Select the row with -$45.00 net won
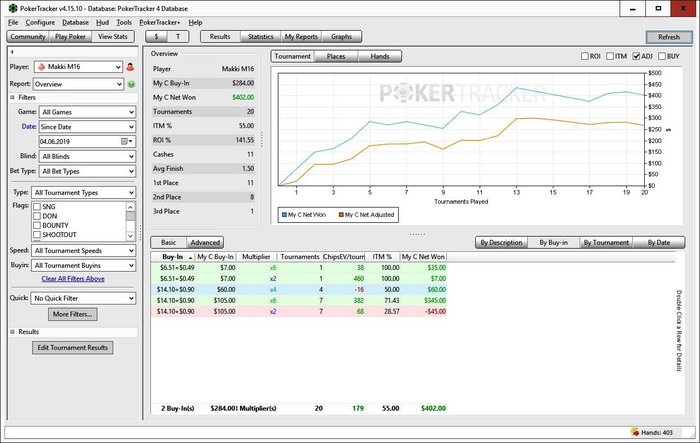Image resolution: width=700 pixels, height=443 pixels. (x=299, y=311)
